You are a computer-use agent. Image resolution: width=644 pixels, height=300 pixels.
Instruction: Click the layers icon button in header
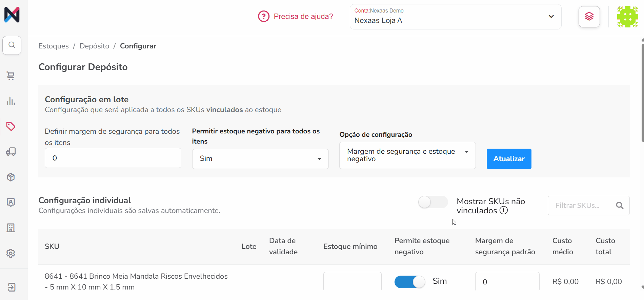(x=589, y=17)
